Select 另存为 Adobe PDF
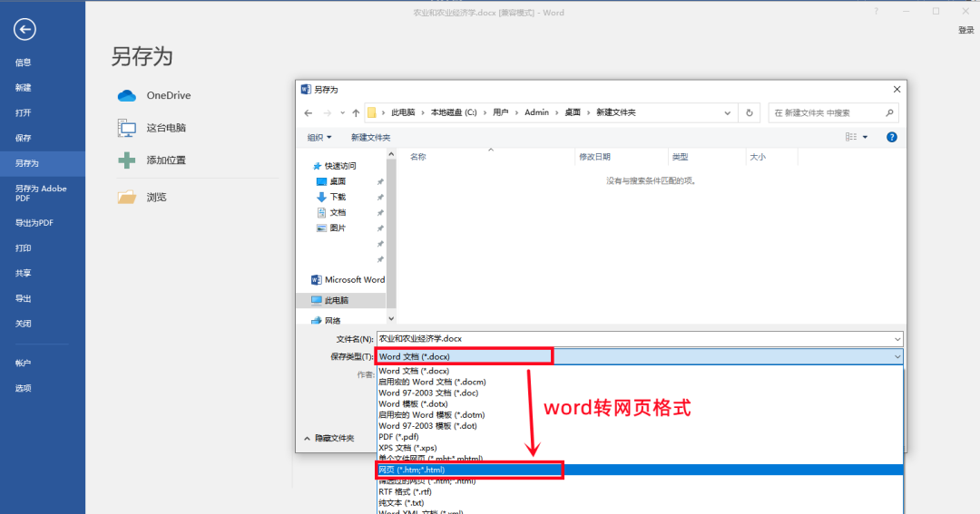 click(43, 194)
